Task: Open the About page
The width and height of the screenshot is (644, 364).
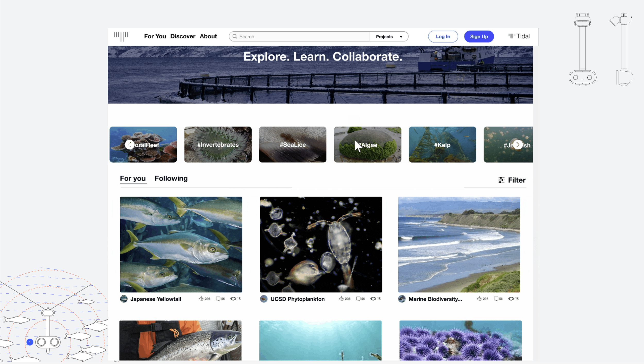Action: coord(208,36)
